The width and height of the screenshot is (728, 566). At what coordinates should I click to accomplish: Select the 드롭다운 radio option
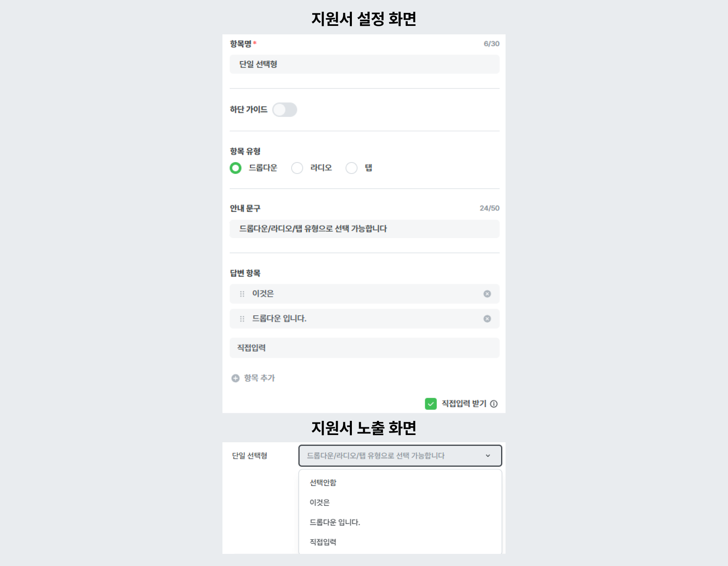(235, 167)
